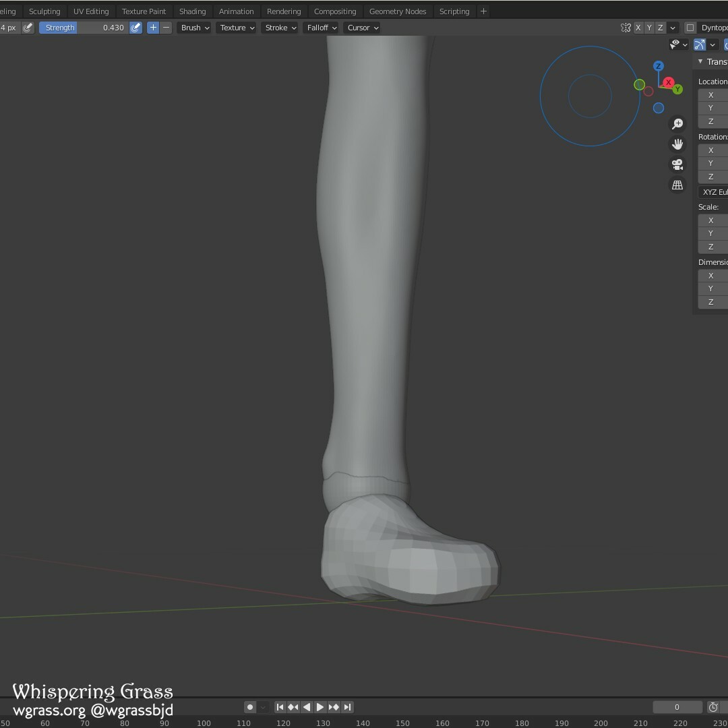Click the timeline clock sync icon

(713, 707)
